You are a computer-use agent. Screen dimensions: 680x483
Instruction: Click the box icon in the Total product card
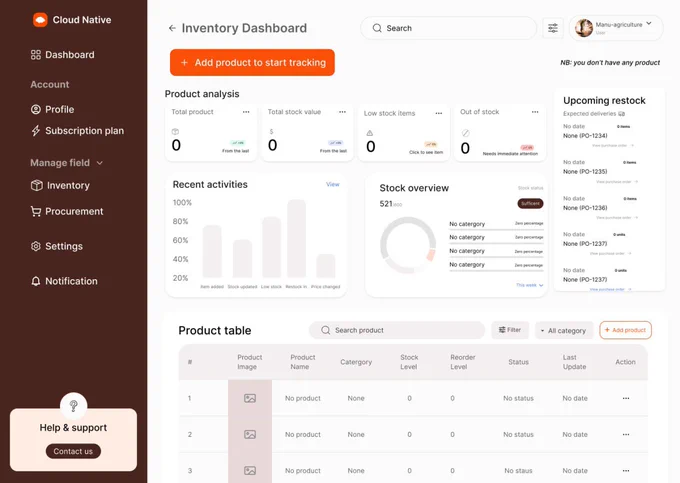pos(175,131)
